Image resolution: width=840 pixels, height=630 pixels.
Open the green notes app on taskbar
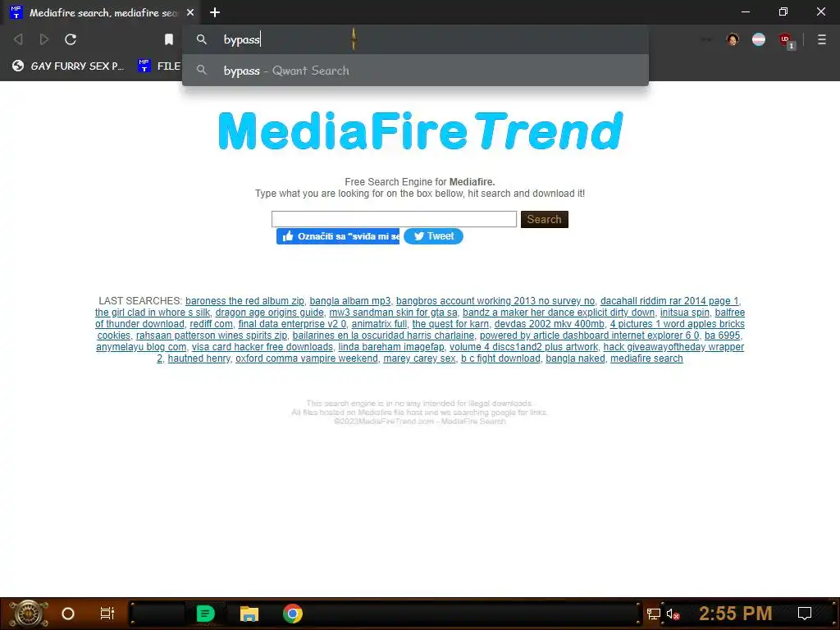[205, 614]
